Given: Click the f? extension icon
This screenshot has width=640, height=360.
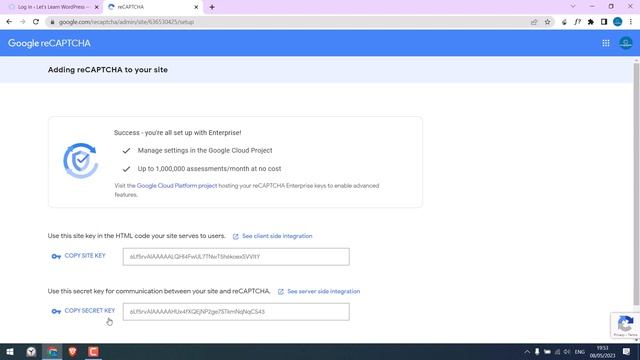Looking at the screenshot, I should pos(577,22).
